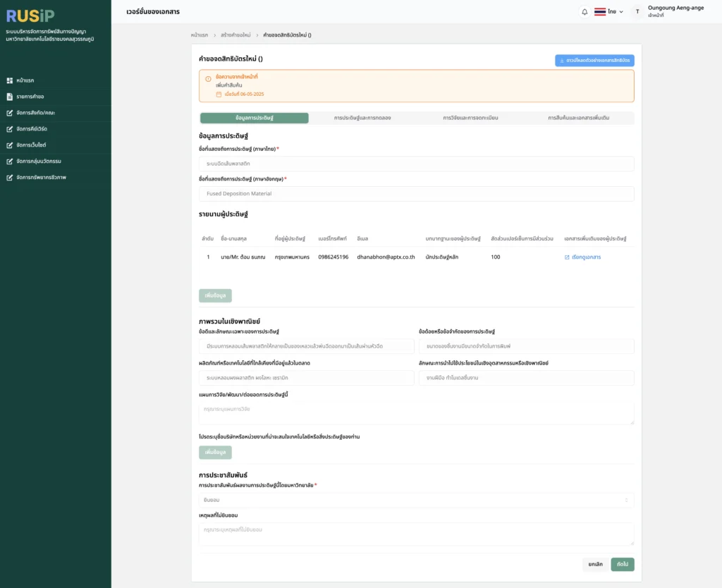Click the นักประดิษฐ์หลัก role cell
The image size is (722, 588).
coord(441,257)
